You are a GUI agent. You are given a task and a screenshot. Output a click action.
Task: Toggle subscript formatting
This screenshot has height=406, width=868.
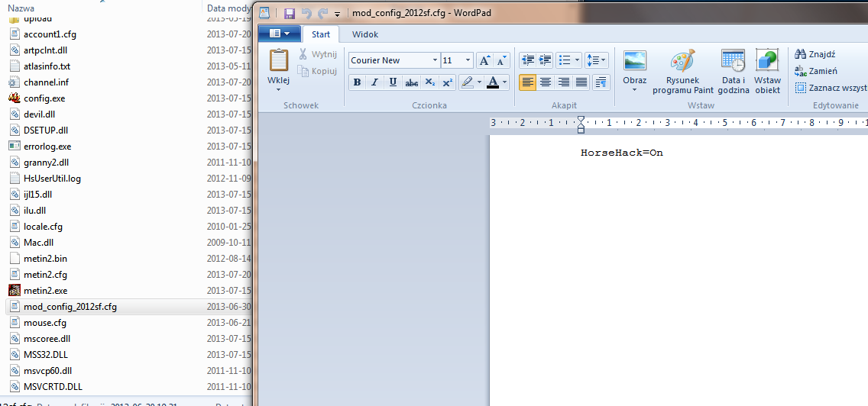coord(429,82)
